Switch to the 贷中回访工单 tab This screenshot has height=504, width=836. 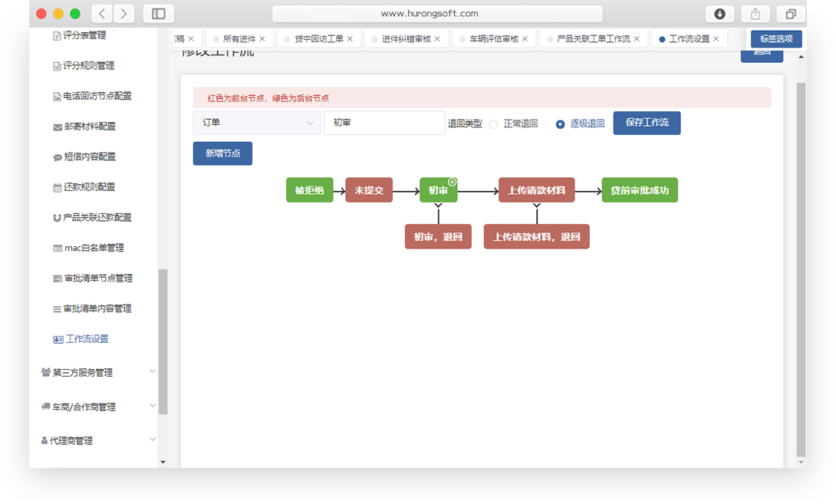tap(318, 39)
